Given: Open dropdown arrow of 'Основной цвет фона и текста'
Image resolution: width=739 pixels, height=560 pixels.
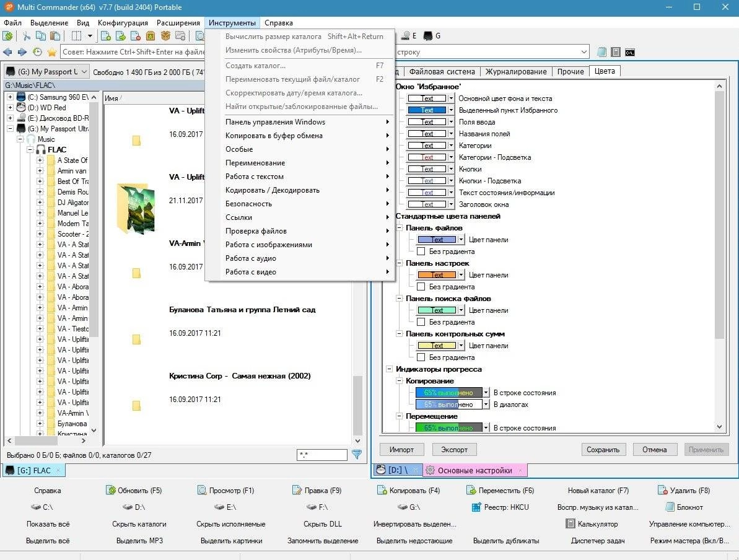Looking at the screenshot, I should click(x=451, y=98).
